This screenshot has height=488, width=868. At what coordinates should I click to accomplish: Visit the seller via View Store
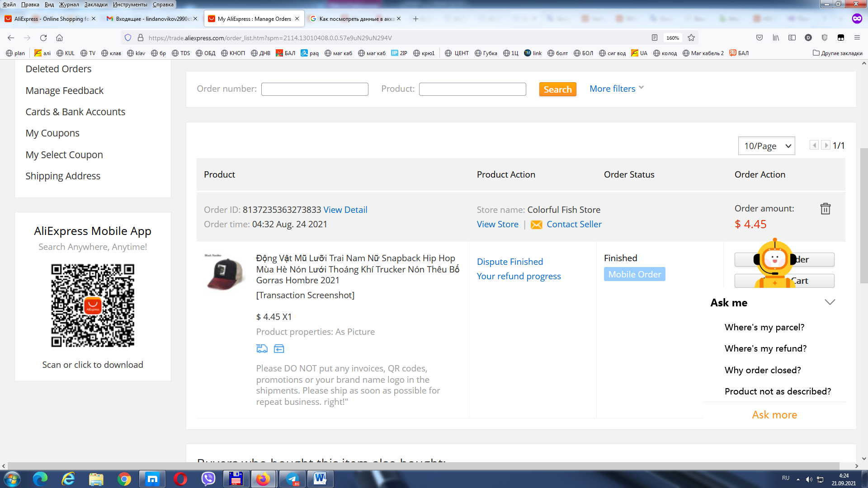click(498, 224)
